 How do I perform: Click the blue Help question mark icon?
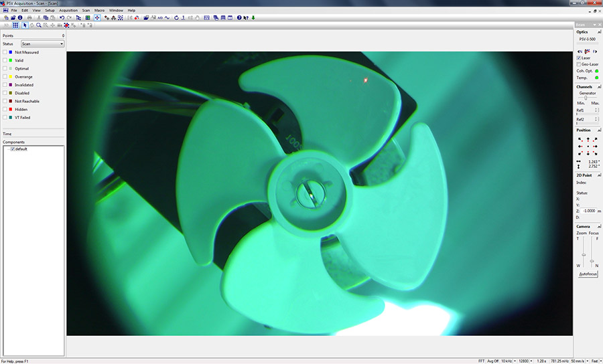tap(239, 17)
